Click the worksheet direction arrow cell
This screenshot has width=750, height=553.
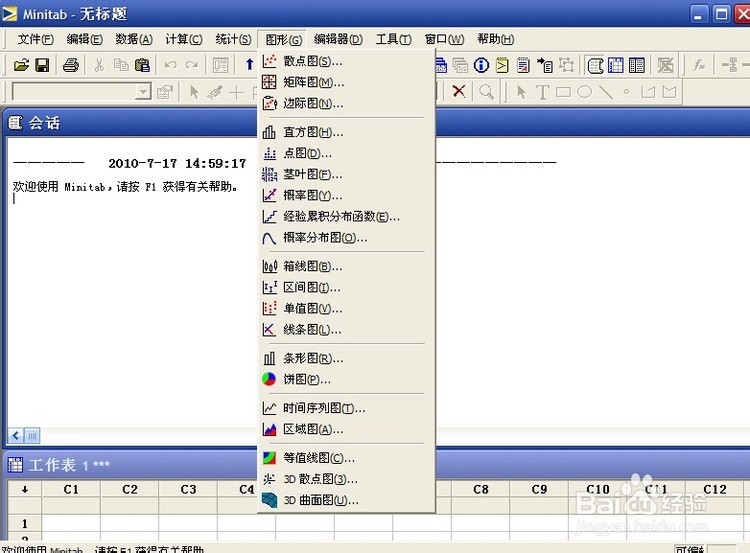click(25, 489)
